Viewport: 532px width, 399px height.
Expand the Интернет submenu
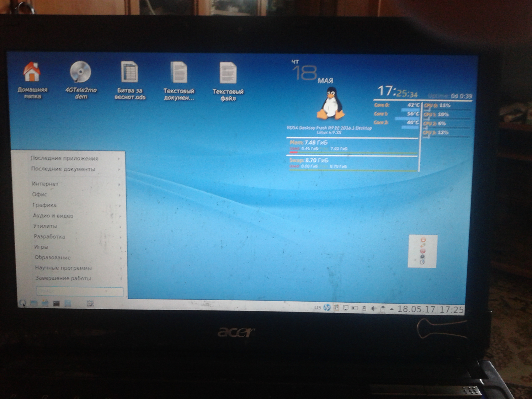point(45,184)
